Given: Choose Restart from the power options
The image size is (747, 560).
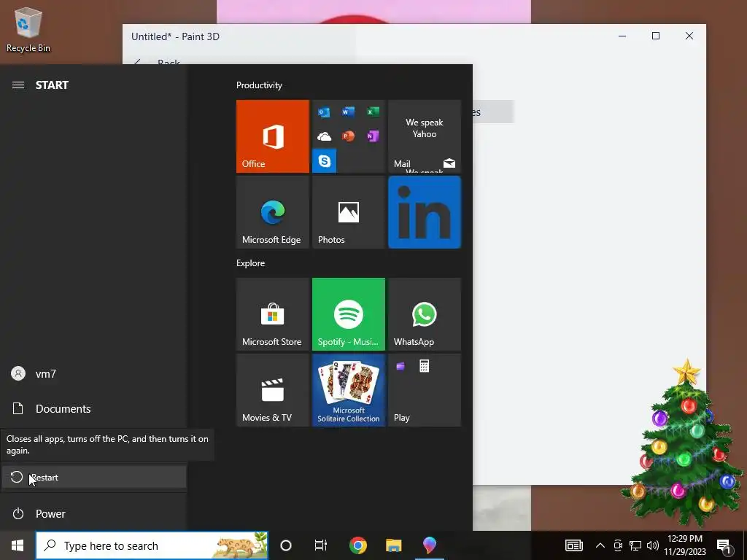Looking at the screenshot, I should [94, 477].
